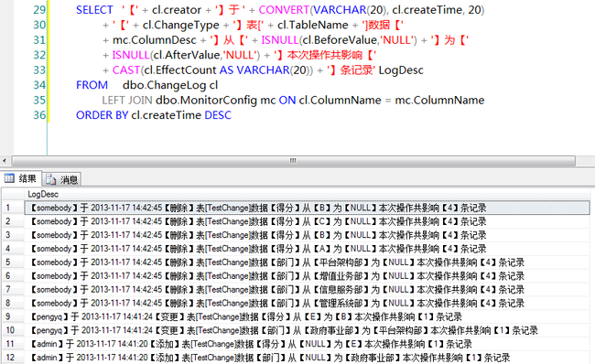Image resolution: width=595 pixels, height=364 pixels.
Task: Select row header 9 in results grid
Action: [13, 317]
